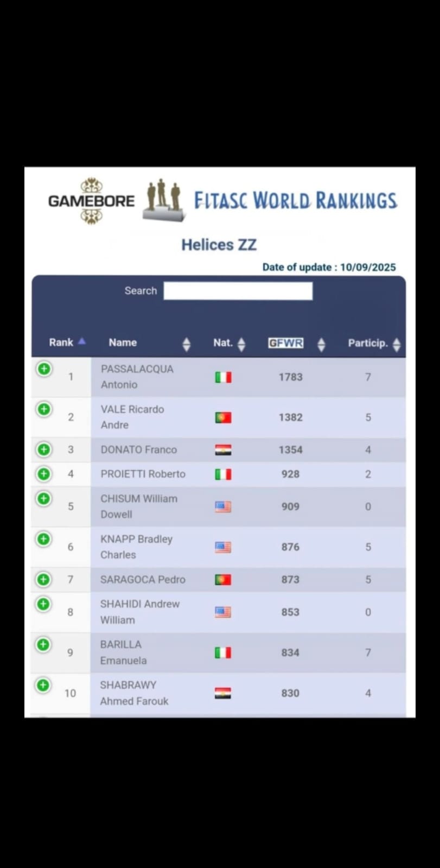This screenshot has width=440, height=868.
Task: Open green plus for DONATO Franco
Action: (44, 449)
